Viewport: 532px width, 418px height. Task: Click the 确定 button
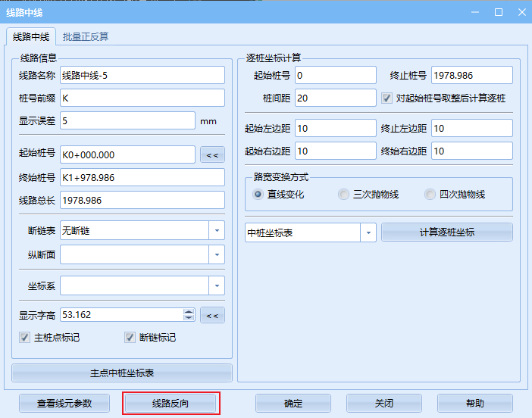pos(293,404)
